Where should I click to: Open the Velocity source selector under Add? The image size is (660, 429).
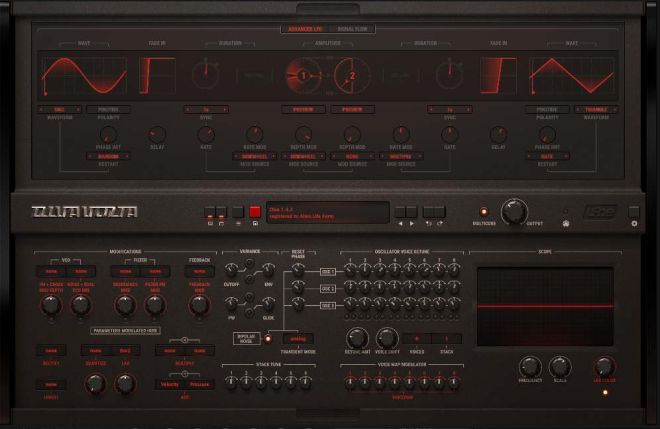point(170,384)
